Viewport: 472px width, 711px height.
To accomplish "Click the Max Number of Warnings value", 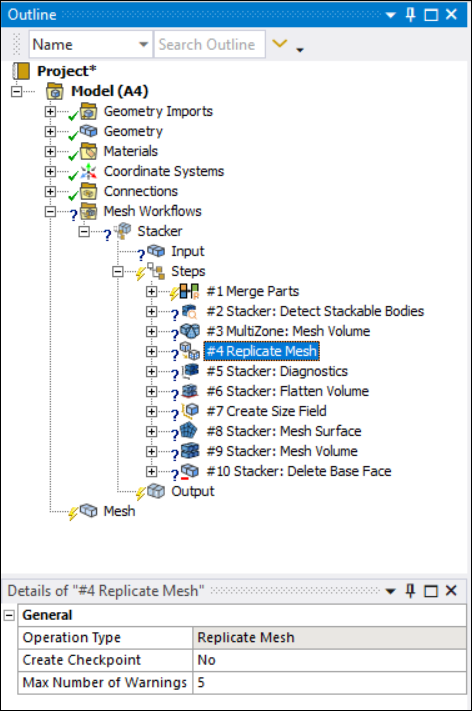I will pos(330,682).
